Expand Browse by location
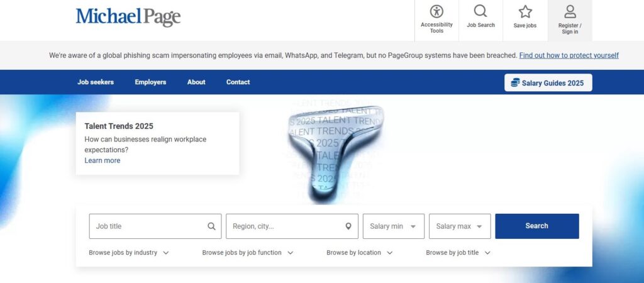 click(360, 253)
